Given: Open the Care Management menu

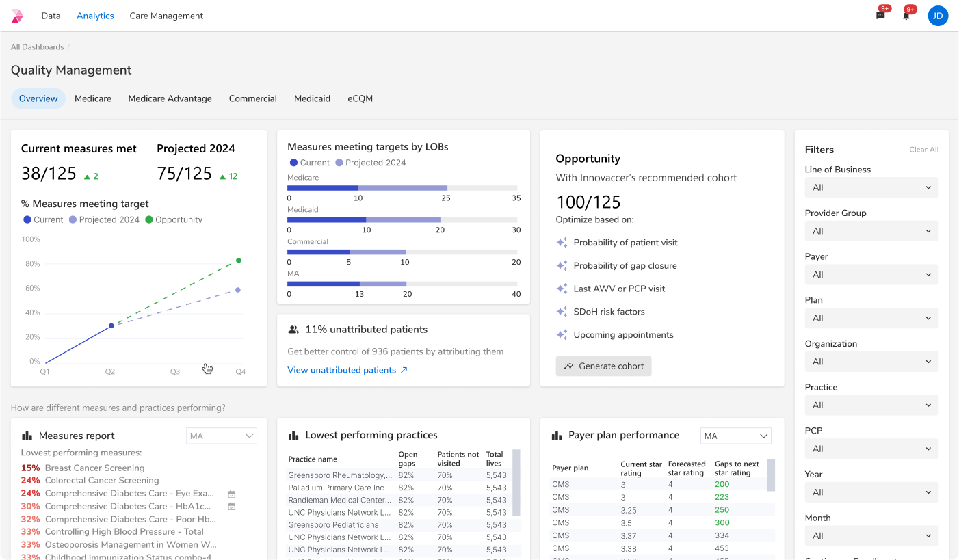Looking at the screenshot, I should click(166, 16).
